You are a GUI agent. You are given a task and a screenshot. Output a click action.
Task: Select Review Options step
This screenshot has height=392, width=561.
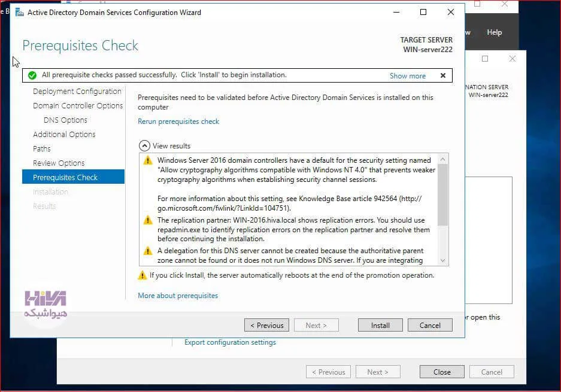59,163
